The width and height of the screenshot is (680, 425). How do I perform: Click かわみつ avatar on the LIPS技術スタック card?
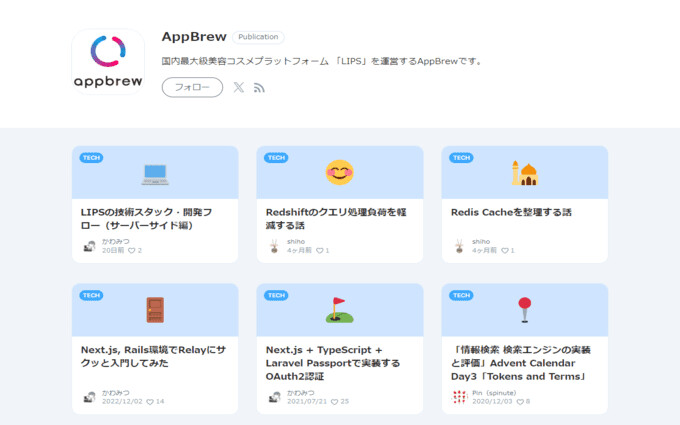pyautogui.click(x=89, y=246)
